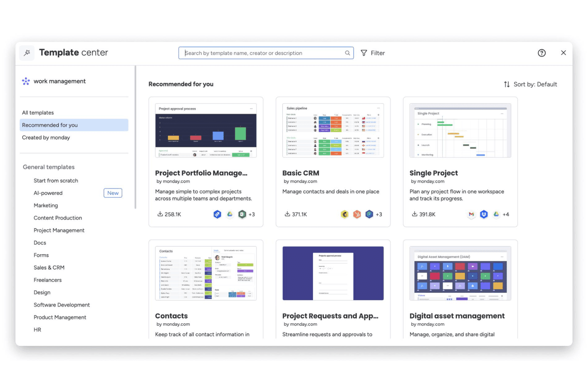This screenshot has height=392, width=588.
Task: Select Recommended for you in sidebar
Action: (74, 125)
